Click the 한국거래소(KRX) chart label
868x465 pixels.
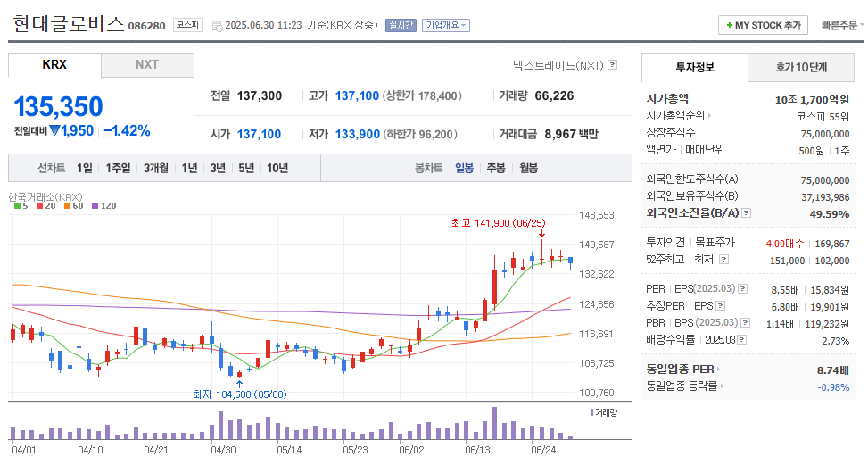tap(45, 196)
